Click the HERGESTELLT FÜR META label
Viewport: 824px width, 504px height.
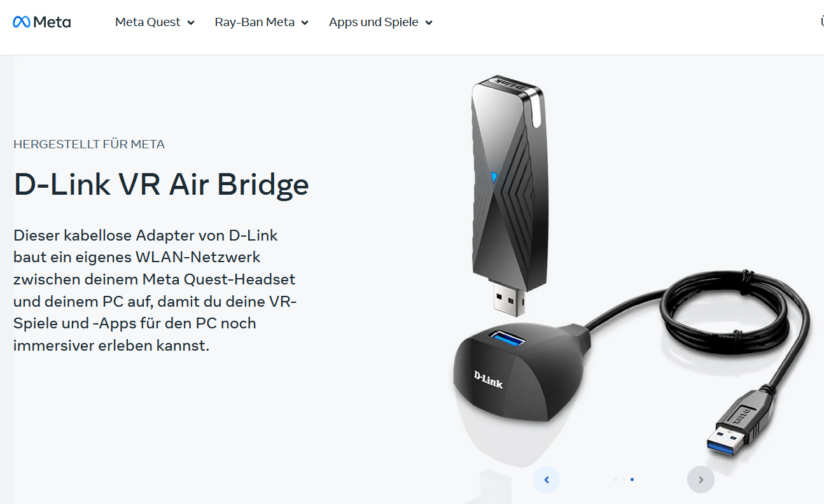click(x=89, y=144)
